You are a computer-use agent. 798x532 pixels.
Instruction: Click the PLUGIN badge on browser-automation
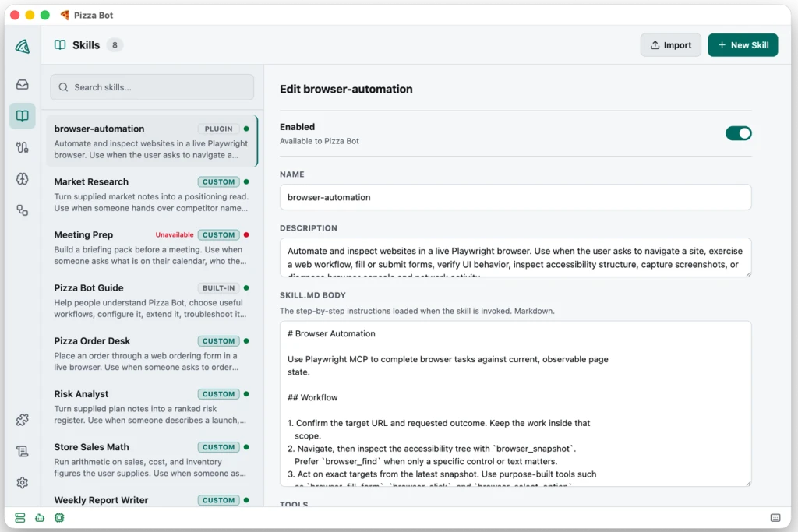[218, 129]
